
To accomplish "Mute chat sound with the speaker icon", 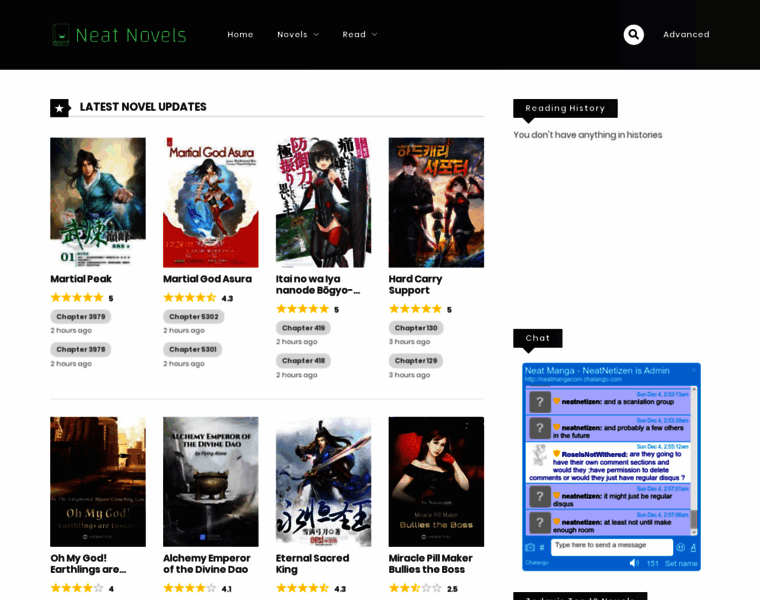I will (x=634, y=563).
